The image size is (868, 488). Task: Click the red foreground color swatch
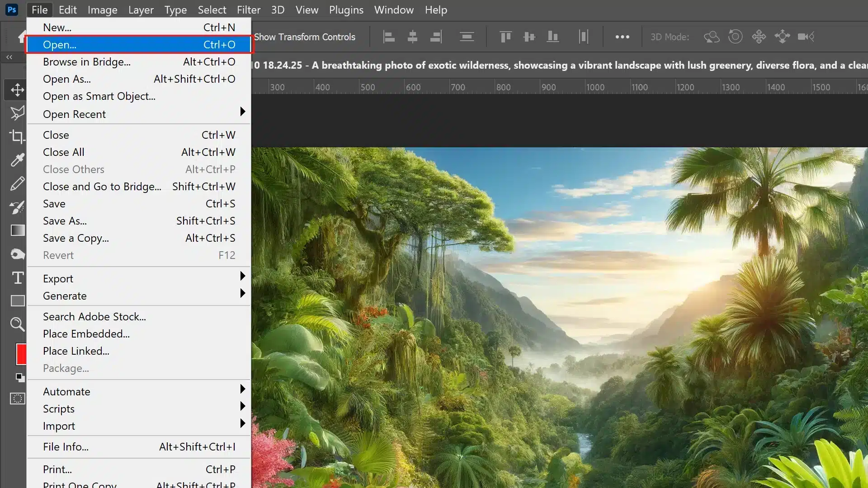[21, 354]
